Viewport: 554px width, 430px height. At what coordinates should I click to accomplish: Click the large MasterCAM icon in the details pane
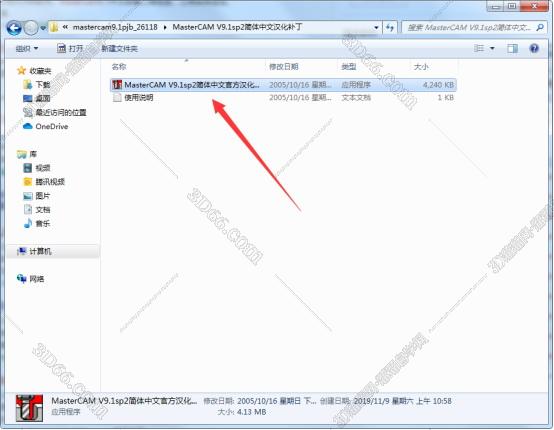(29, 408)
